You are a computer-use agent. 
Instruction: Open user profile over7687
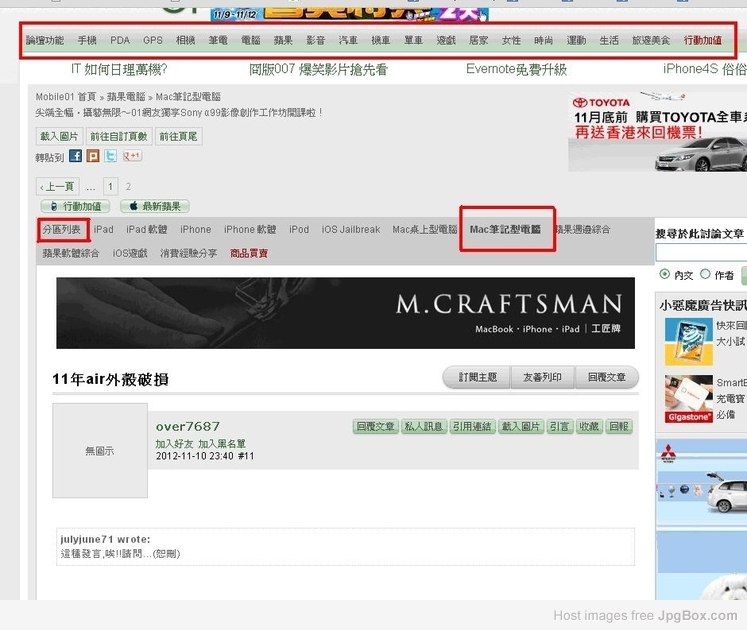187,426
